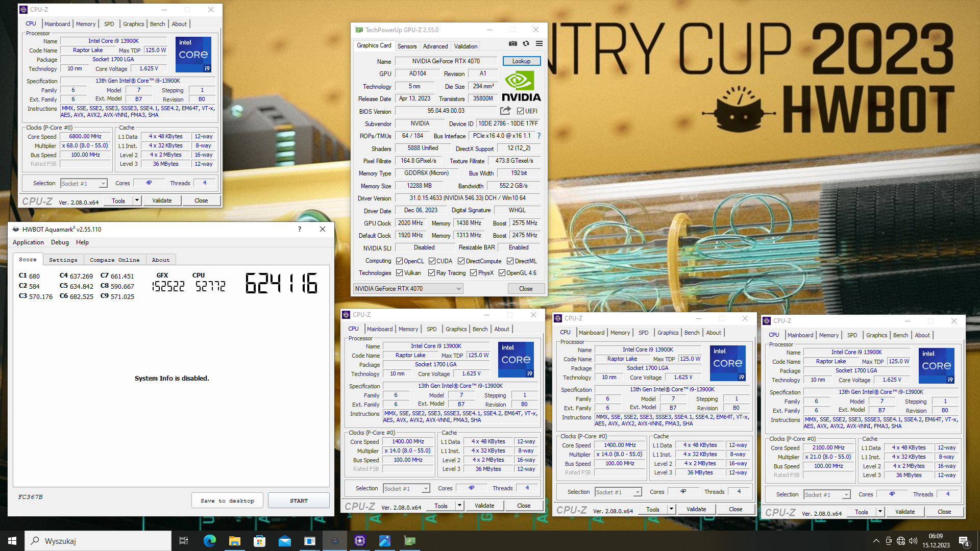Expand Tools arrow in top-left CPU-Z
Screen dimensions: 980x551
(x=137, y=201)
